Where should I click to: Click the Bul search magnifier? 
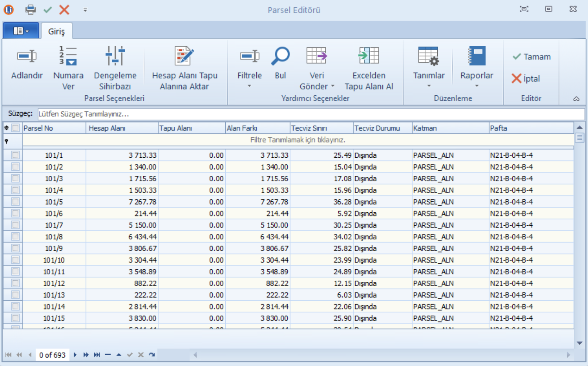pos(280,64)
